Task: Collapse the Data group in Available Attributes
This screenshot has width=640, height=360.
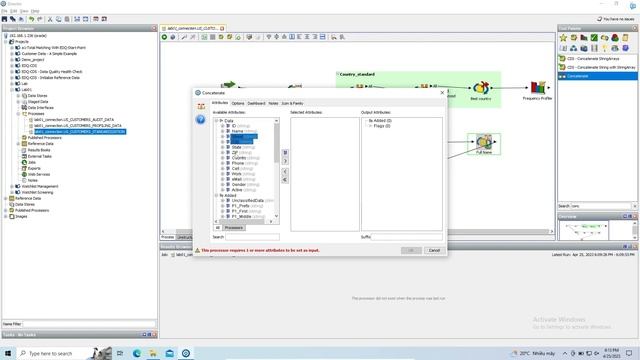Action: pos(217,121)
